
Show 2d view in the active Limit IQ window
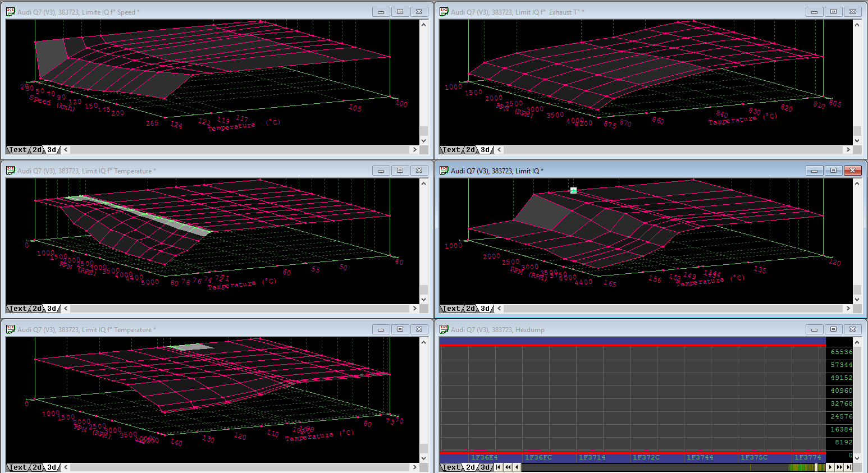(470, 309)
